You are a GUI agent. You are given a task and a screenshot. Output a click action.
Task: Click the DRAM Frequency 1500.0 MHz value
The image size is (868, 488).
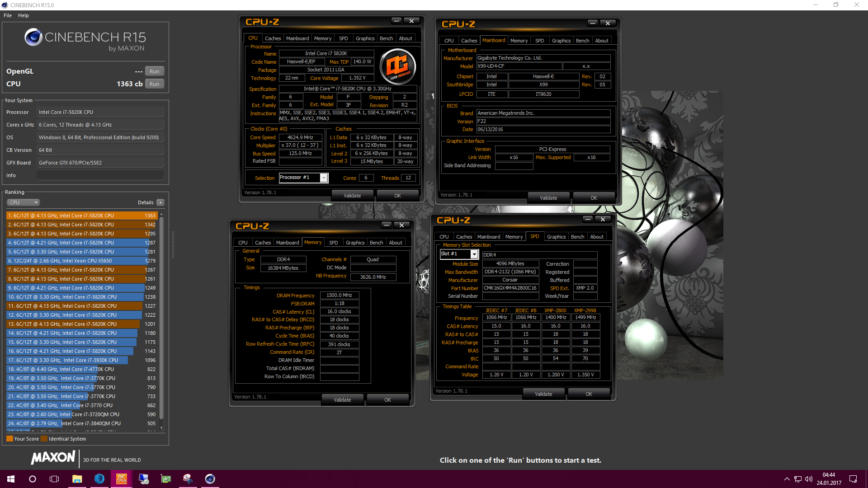(x=339, y=295)
